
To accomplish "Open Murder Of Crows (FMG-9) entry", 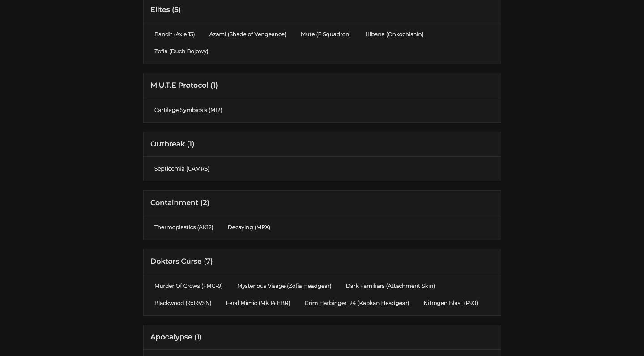I will [188, 286].
